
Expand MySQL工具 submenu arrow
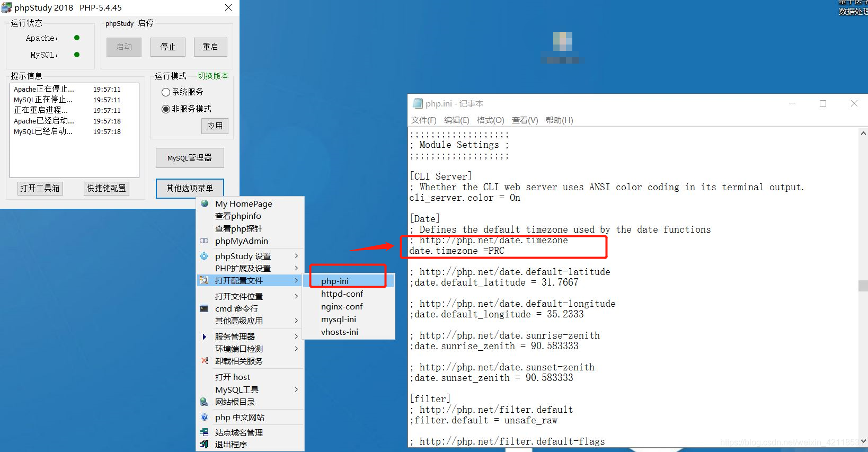coord(296,389)
